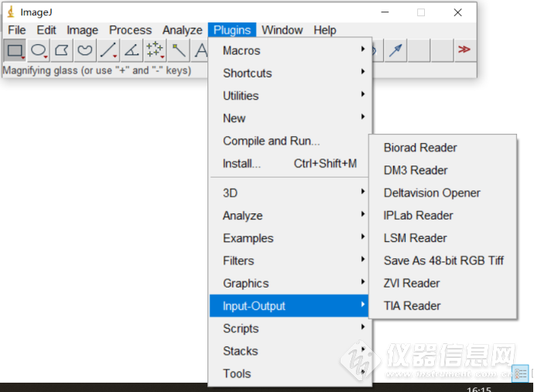The height and width of the screenshot is (392, 534).
Task: Open the Process menu
Action: (x=130, y=30)
